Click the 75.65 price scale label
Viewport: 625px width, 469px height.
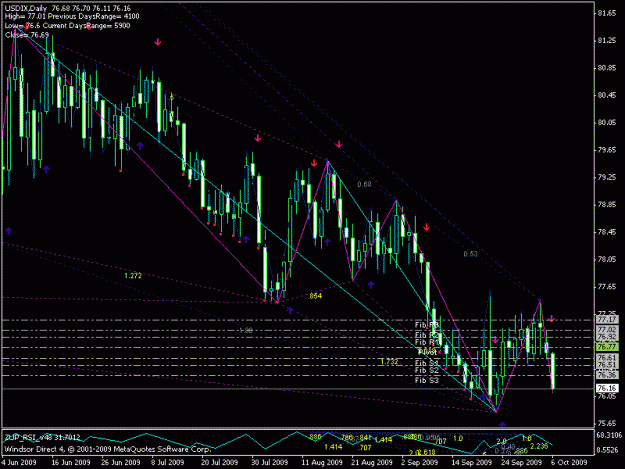607,423
